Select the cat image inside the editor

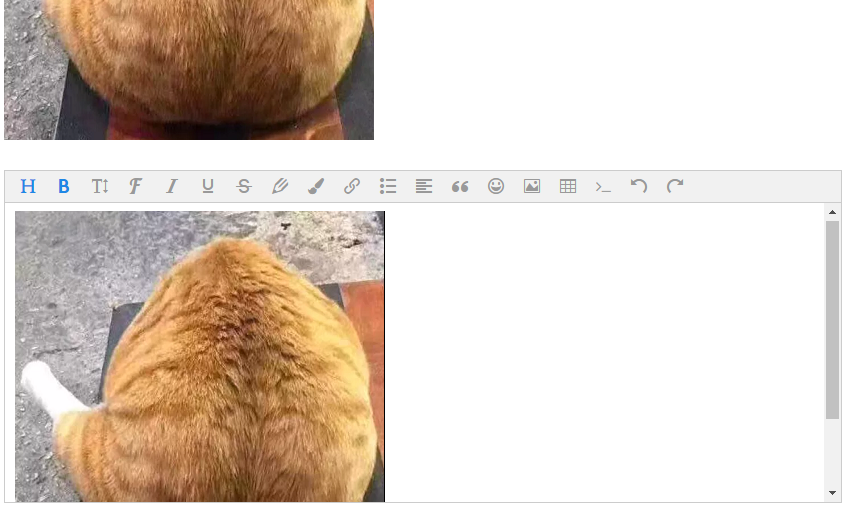[x=200, y=357]
